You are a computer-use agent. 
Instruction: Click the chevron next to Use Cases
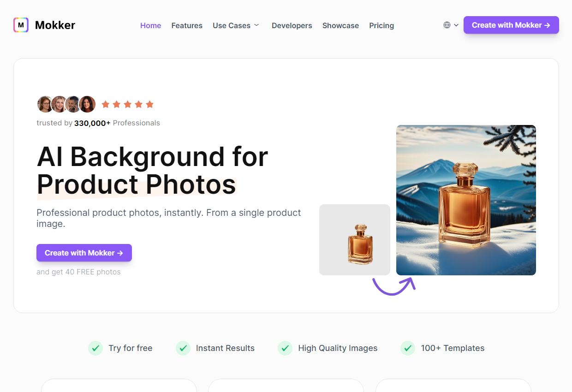256,25
